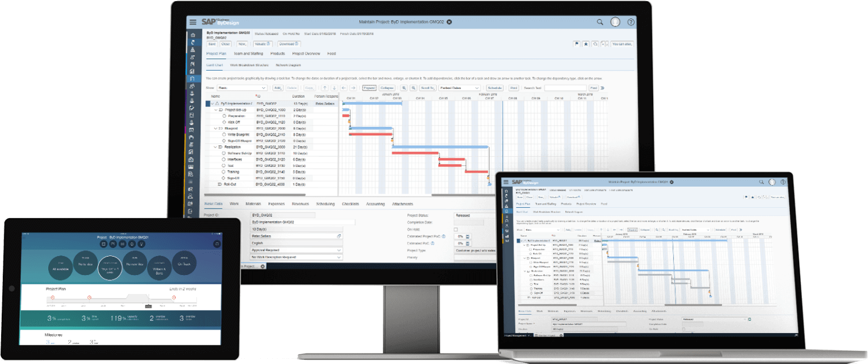Click the Schedule button in the monitor's Gantt toolbar
Image resolution: width=868 pixels, height=364 pixels.
click(x=494, y=88)
